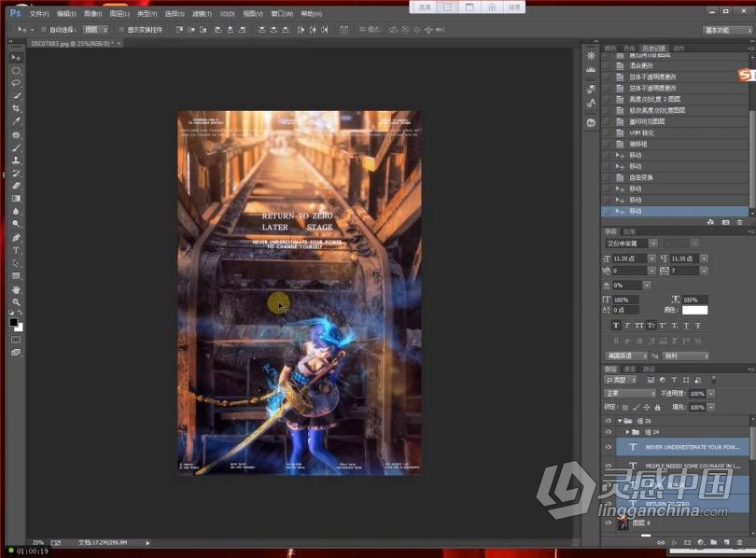The width and height of the screenshot is (756, 558).
Task: Create a new group folder icon
Action: pos(714,542)
